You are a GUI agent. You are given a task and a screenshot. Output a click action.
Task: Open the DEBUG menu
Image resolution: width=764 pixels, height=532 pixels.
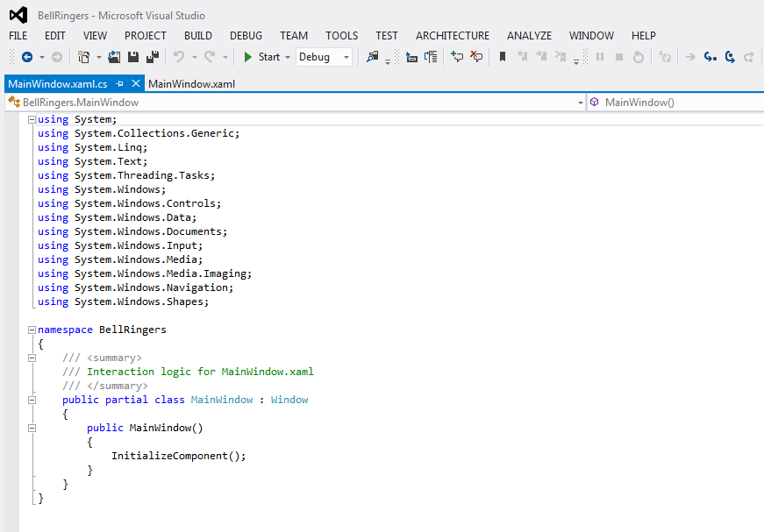[246, 36]
